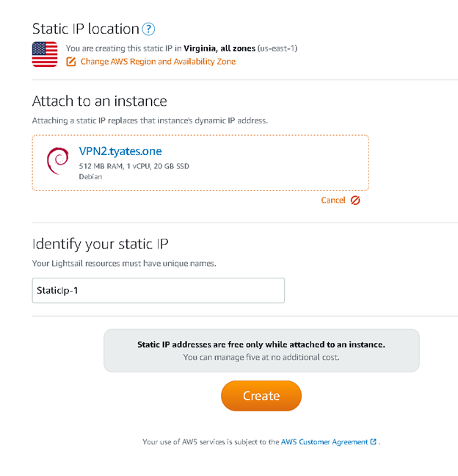Cancel the instance attachment
The image size is (458, 476).
click(333, 201)
